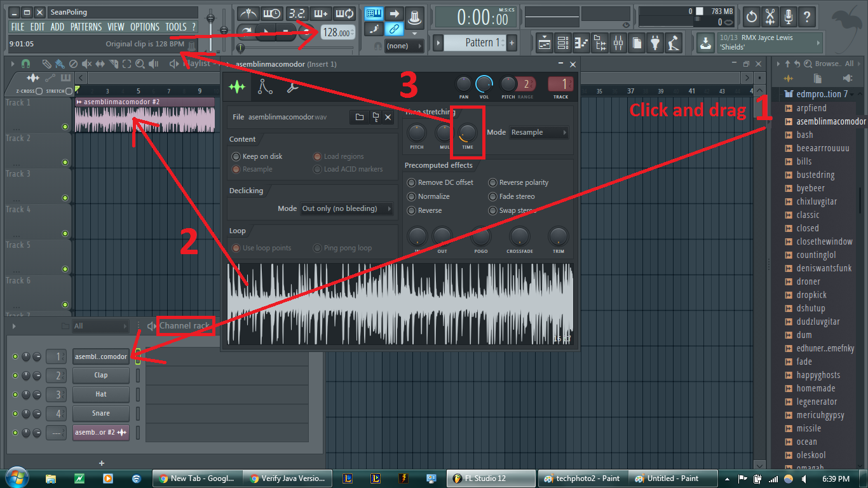This screenshot has height=488, width=868.
Task: Open the stretching Mode Resample dropdown
Action: 538,132
